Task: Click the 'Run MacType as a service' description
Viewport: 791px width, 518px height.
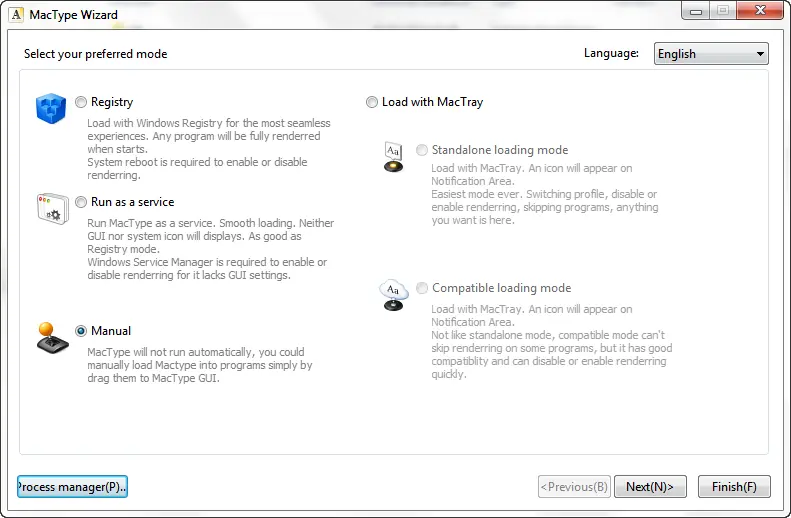Action: tap(210, 249)
